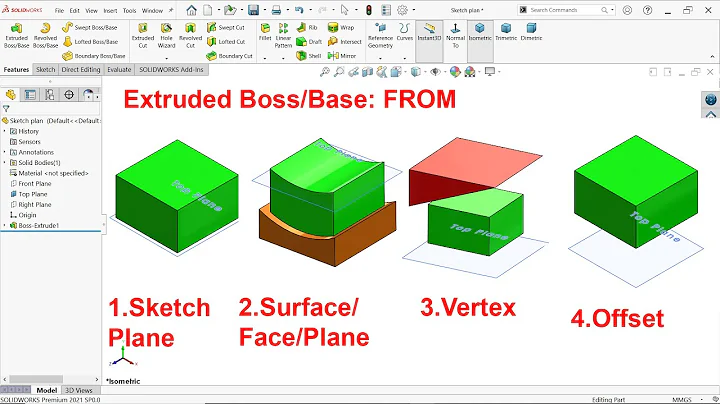This screenshot has height=404, width=720.
Task: Open the Tools menu
Action: (x=129, y=10)
